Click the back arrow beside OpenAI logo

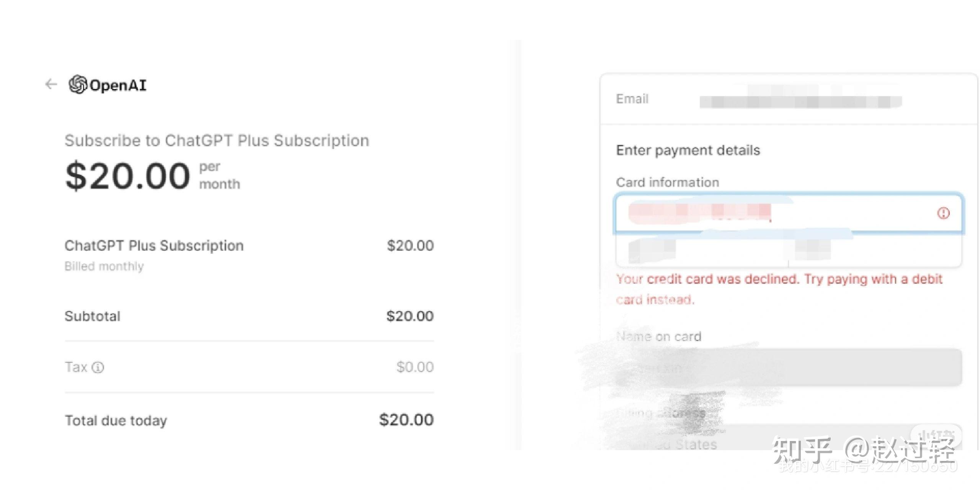pyautogui.click(x=51, y=84)
